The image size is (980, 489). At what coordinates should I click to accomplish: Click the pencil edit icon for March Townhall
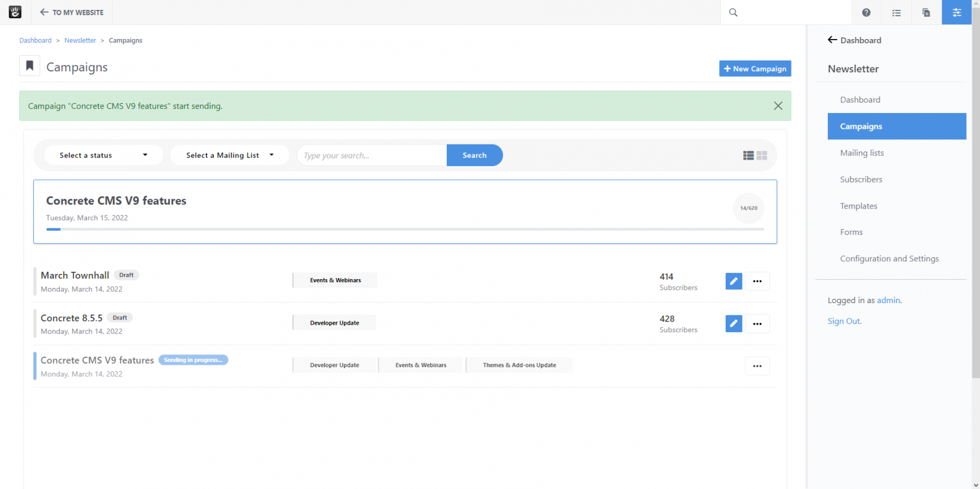pyautogui.click(x=734, y=281)
